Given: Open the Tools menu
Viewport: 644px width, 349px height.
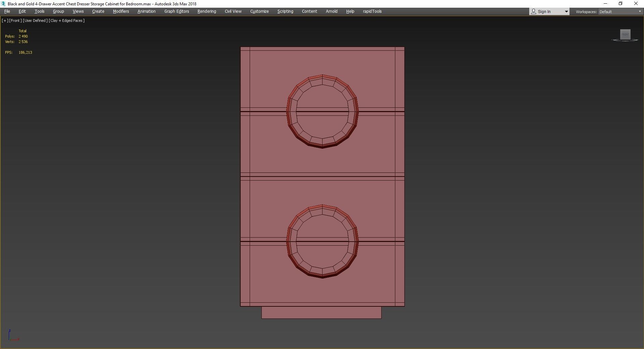Looking at the screenshot, I should point(39,11).
